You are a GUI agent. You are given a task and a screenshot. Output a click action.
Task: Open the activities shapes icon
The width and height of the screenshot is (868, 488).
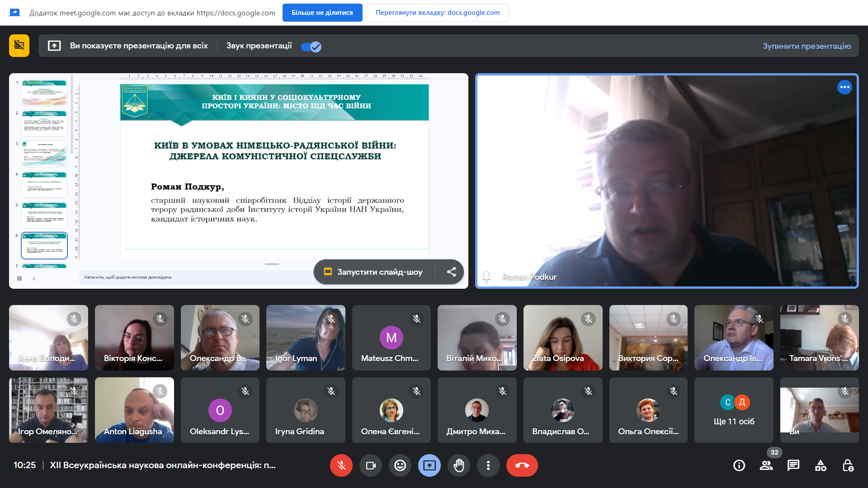coord(821,465)
